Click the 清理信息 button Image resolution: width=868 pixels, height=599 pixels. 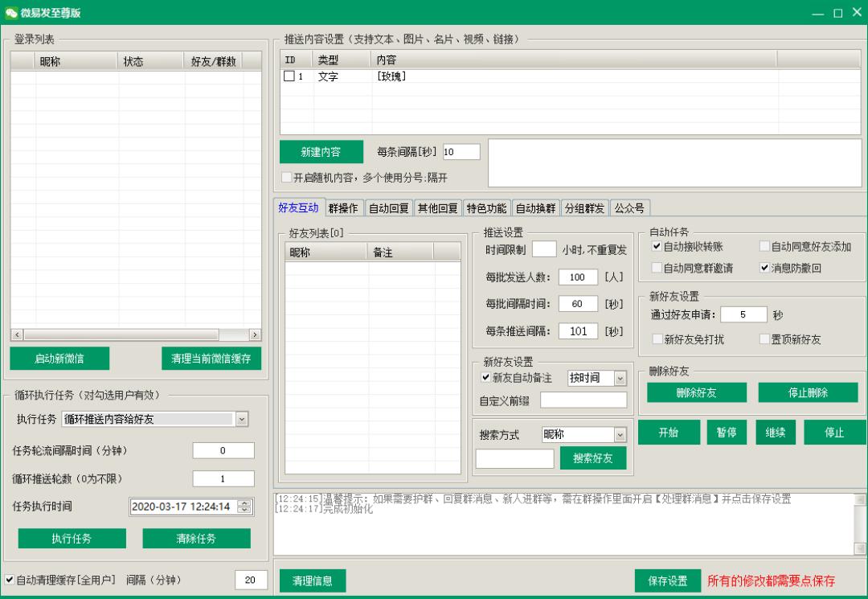(x=313, y=579)
